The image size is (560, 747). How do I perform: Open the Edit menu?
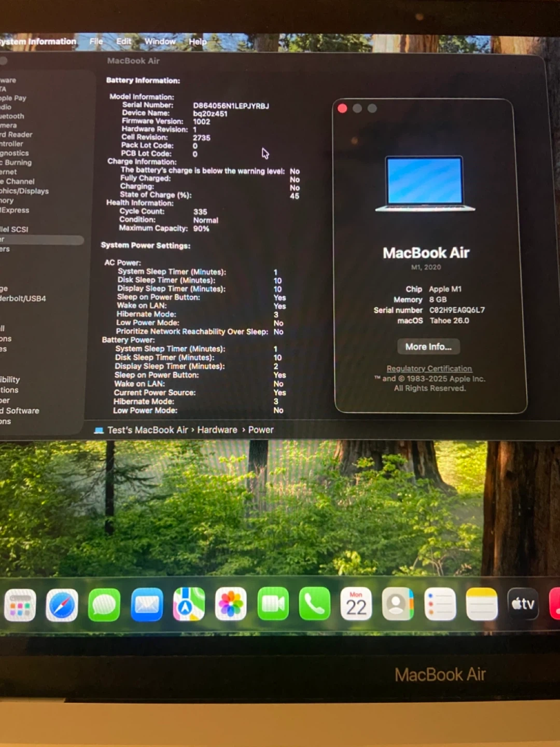point(124,41)
